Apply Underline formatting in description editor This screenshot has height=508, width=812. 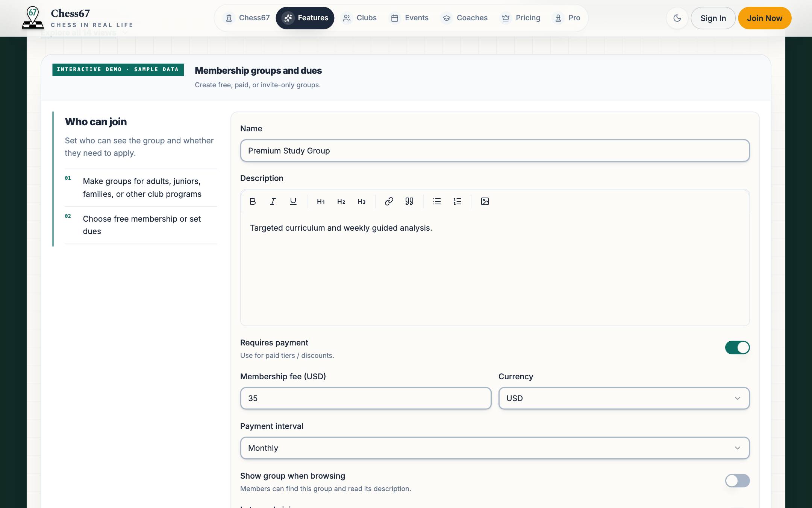[x=293, y=201]
